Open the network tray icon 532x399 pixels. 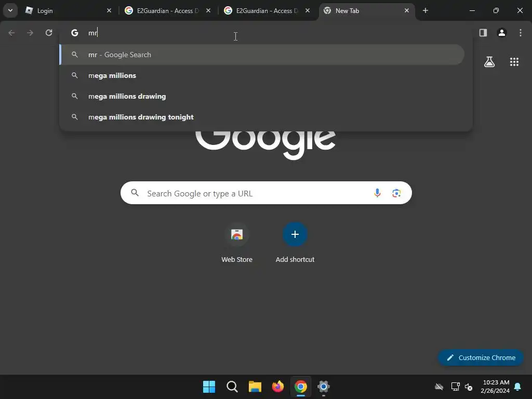[x=455, y=387]
